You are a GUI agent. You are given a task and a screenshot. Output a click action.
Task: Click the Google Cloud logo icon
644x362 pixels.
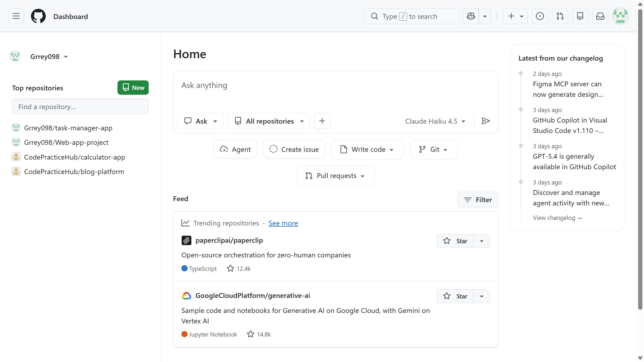coord(186,295)
